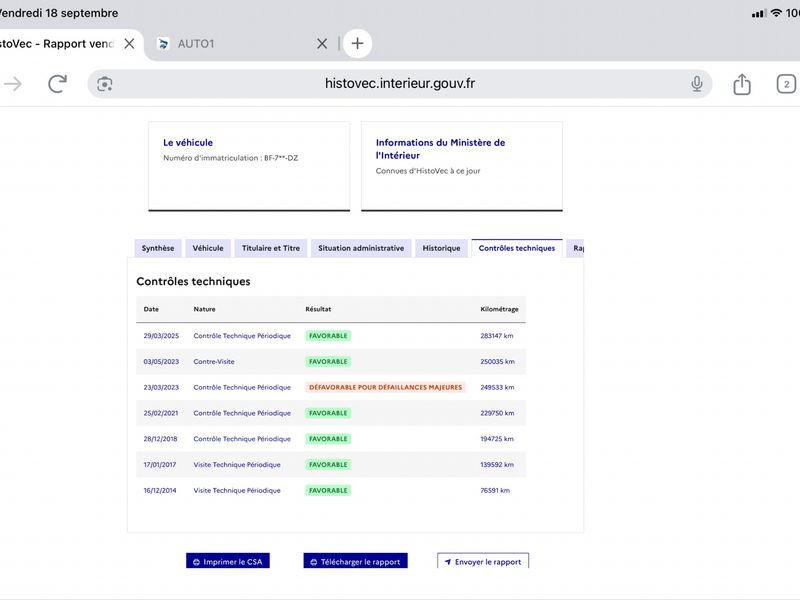
Task: Tap the microphone icon in address bar
Action: click(x=696, y=84)
